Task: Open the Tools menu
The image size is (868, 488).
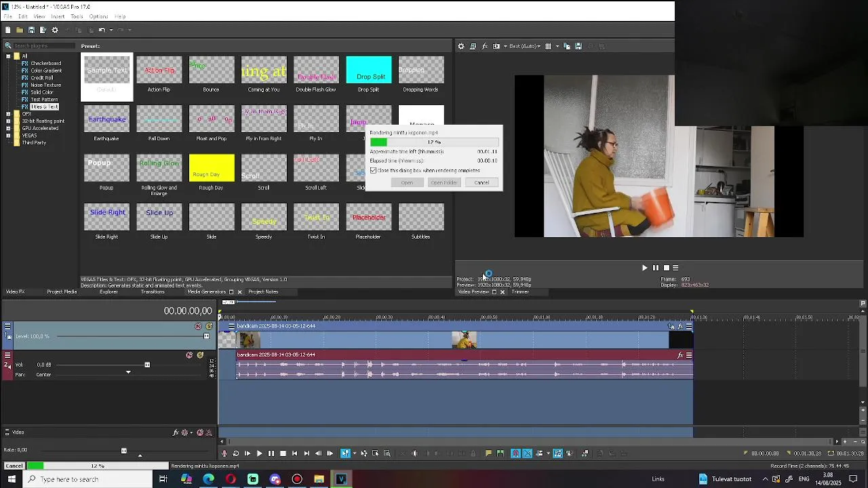Action: 77,16
